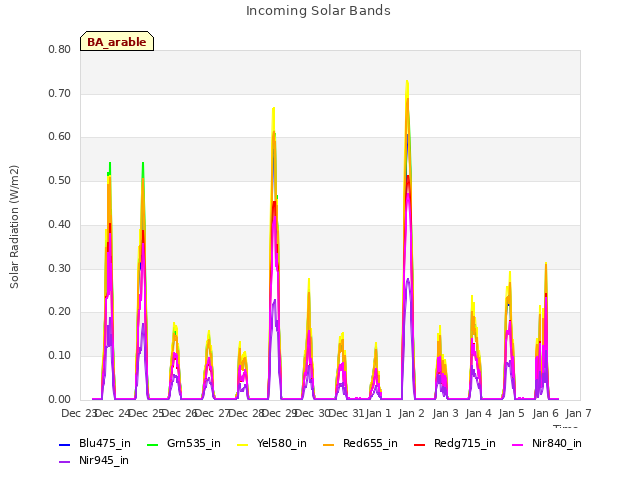Click the Jan 6 x-axis date label
The width and height of the screenshot is (640, 480).
tap(545, 413)
